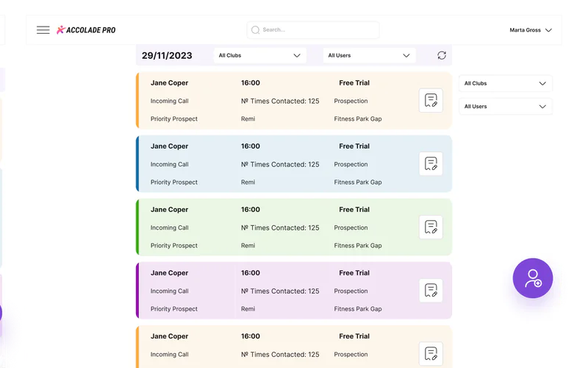Screen dimensions: 588x368
Task: Click Priority Prospect in the orange card
Action: 174,119
